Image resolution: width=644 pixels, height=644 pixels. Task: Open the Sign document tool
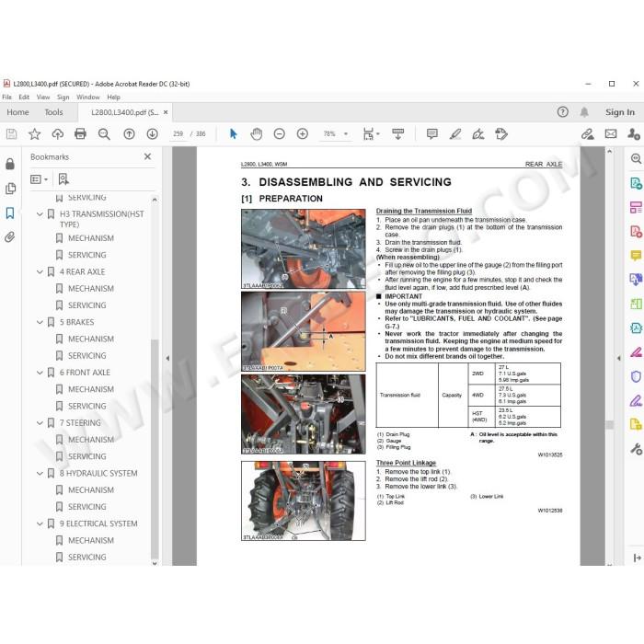(x=478, y=134)
